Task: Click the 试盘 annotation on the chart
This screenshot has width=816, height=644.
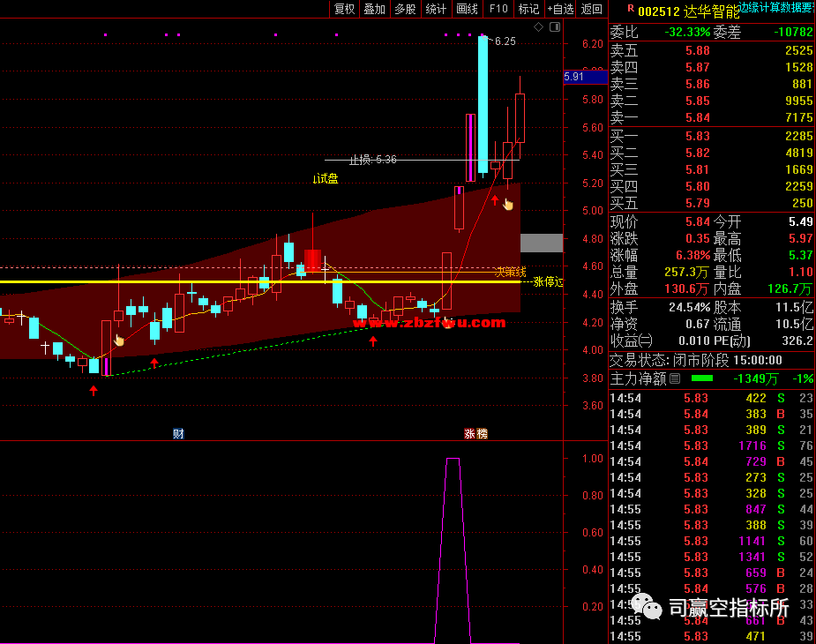Action: pos(326,178)
